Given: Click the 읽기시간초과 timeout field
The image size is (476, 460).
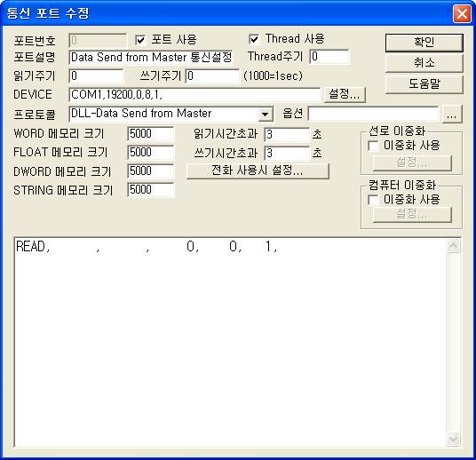Looking at the screenshot, I should pos(287,135).
